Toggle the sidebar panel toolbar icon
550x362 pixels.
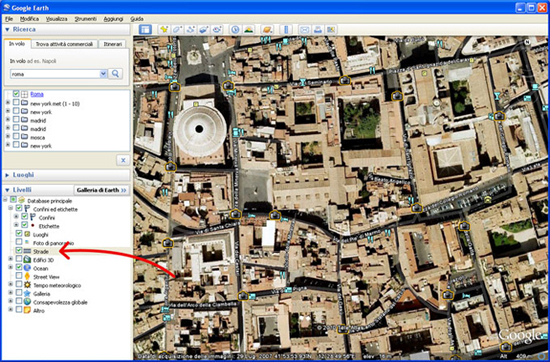(145, 30)
